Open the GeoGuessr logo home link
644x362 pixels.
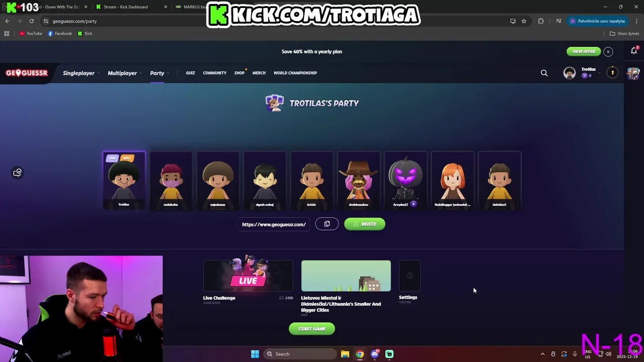(27, 73)
